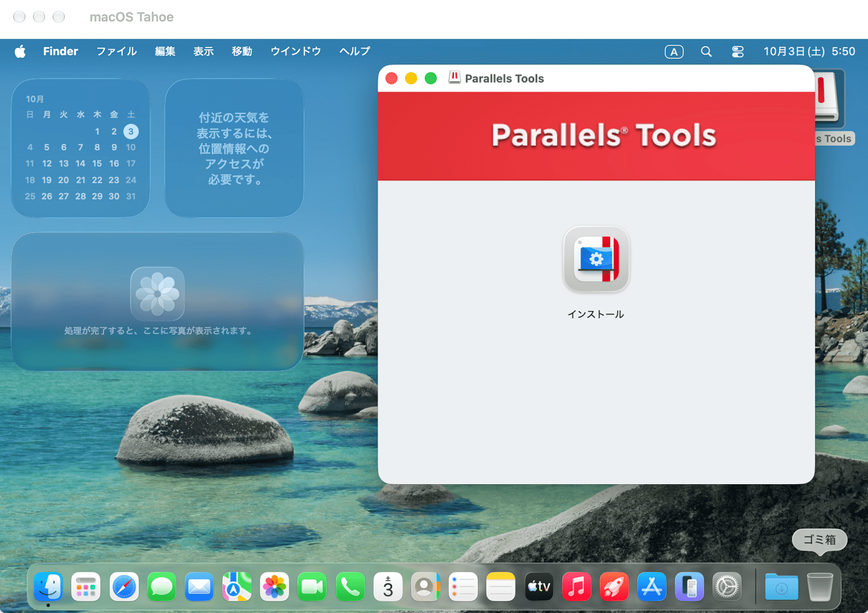Click the Photos widget on the desktop
Screen dimensions: 868x613
(x=157, y=301)
